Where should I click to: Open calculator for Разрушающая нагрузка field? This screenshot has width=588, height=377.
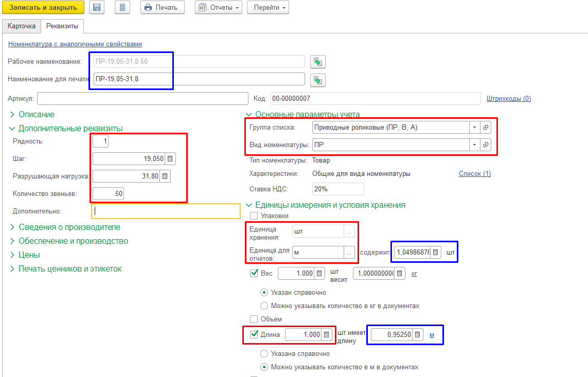click(x=165, y=176)
